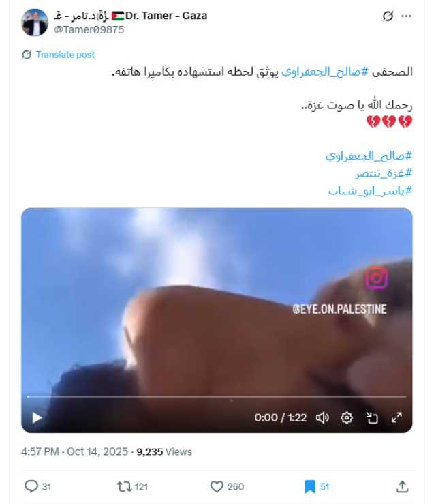Click Translate post link
This screenshot has height=504, width=436.
pos(65,55)
